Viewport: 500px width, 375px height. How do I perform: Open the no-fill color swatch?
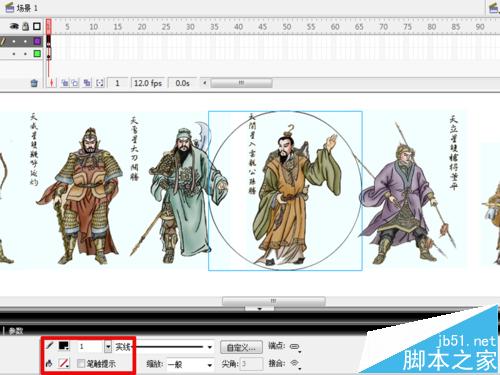[x=64, y=363]
